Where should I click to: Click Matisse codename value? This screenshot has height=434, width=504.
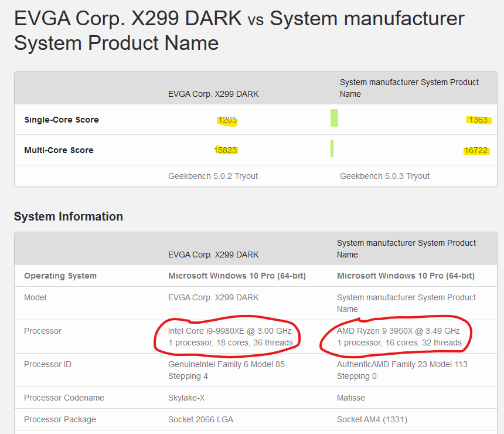coord(351,398)
